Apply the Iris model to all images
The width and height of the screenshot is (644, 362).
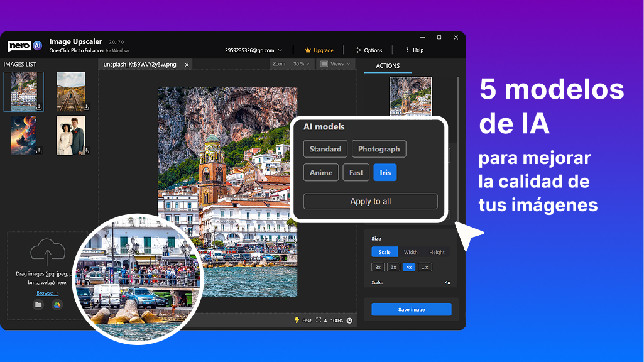[x=370, y=201]
